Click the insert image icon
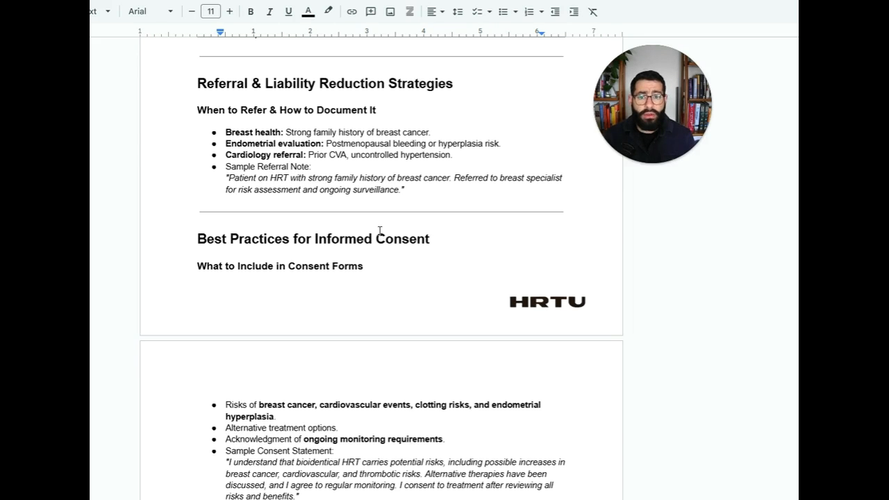This screenshot has width=889, height=500. (390, 12)
